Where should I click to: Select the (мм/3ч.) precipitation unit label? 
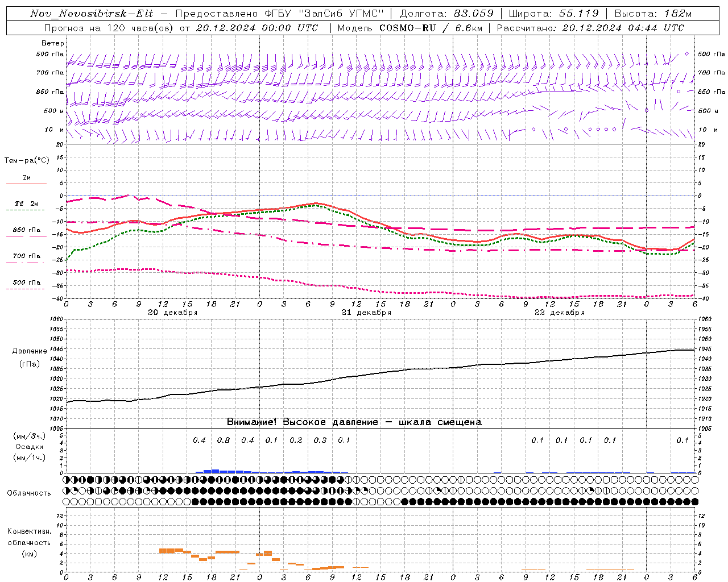pos(29,436)
